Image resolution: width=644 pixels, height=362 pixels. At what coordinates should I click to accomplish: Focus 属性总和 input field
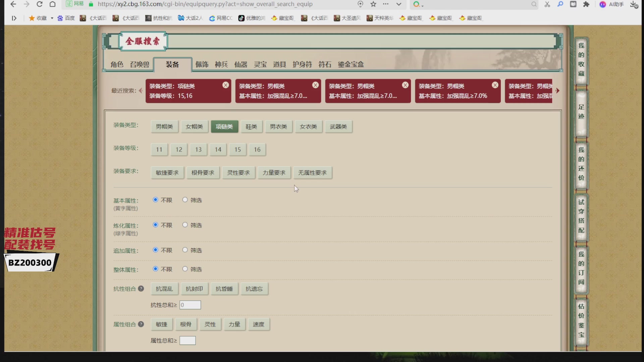coord(187,341)
